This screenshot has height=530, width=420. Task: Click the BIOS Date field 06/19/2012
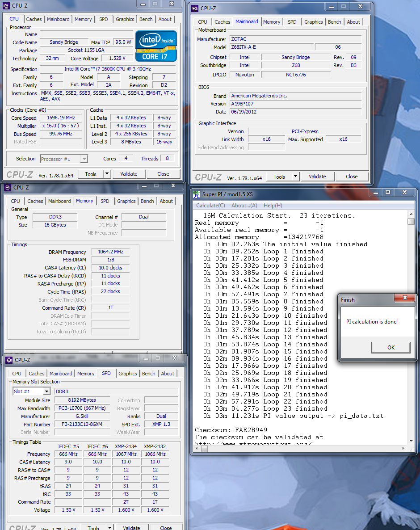[x=296, y=112]
